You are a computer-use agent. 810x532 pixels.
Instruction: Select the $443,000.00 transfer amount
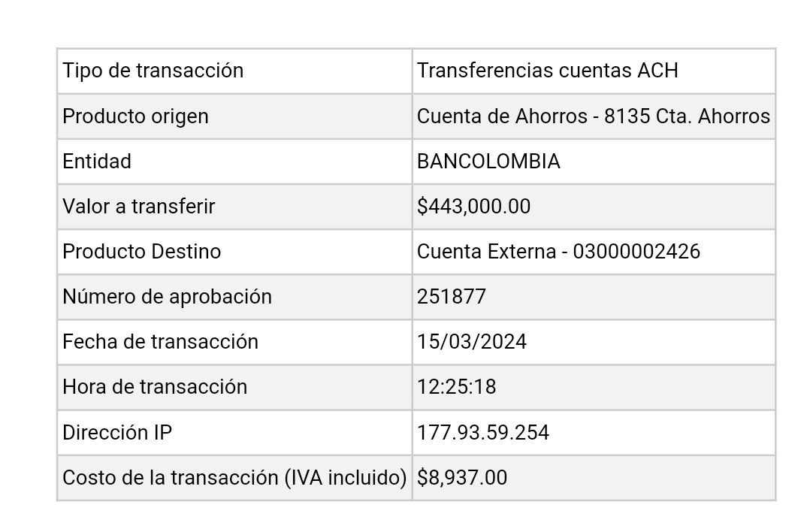pos(473,207)
